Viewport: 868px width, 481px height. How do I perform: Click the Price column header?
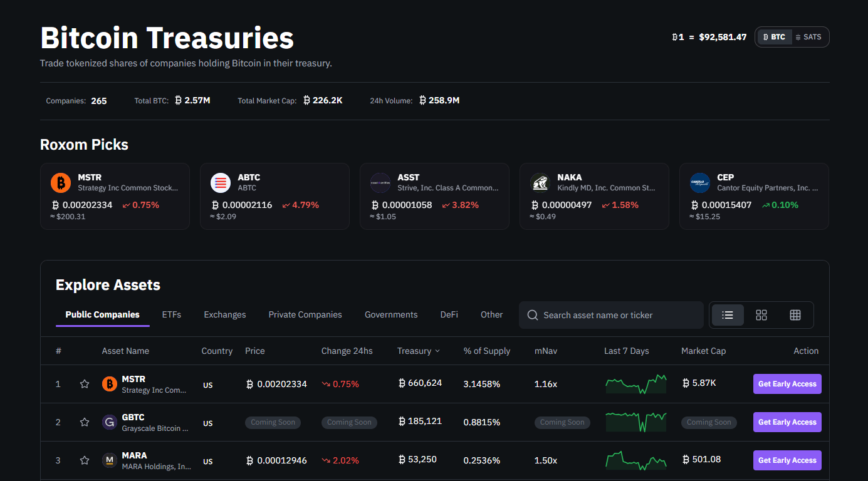pos(255,351)
